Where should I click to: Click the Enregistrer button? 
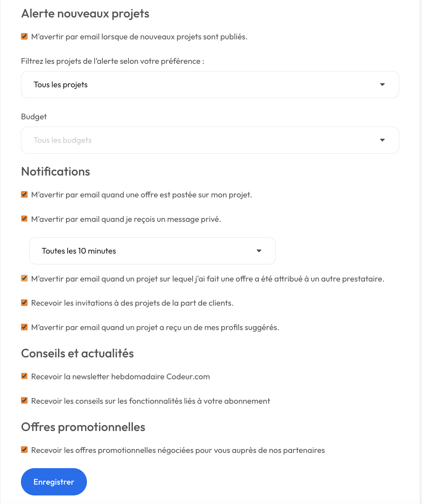tap(54, 482)
